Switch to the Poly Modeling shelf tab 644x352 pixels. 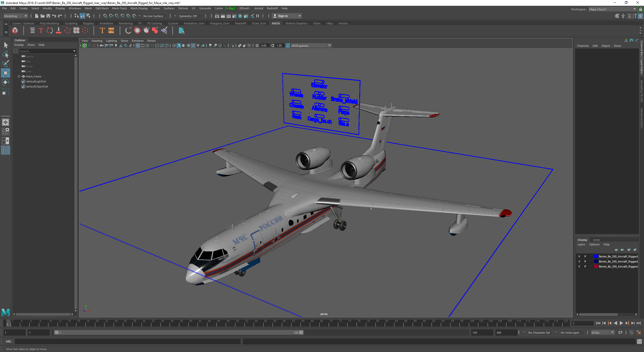(x=49, y=23)
